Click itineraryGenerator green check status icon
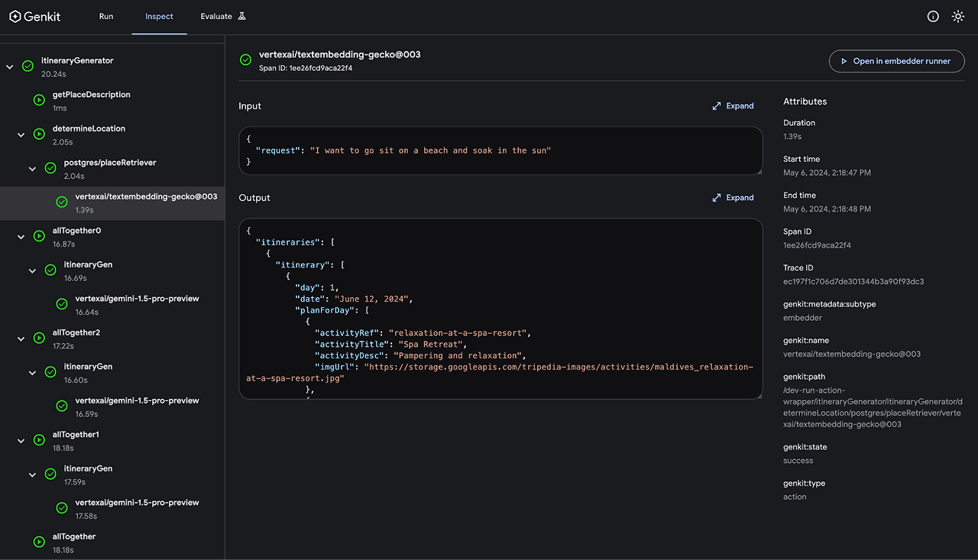Screen dimensions: 978x560 pos(28,66)
